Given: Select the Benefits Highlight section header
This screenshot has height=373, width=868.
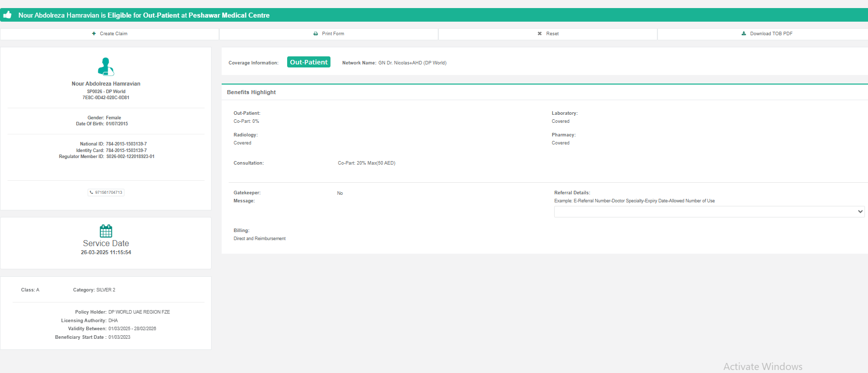Looking at the screenshot, I should (251, 92).
